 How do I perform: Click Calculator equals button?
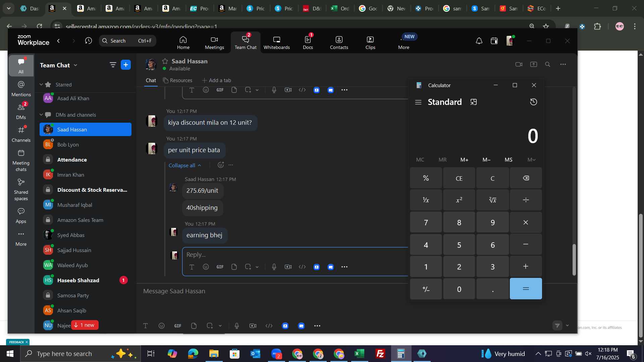pyautogui.click(x=526, y=289)
